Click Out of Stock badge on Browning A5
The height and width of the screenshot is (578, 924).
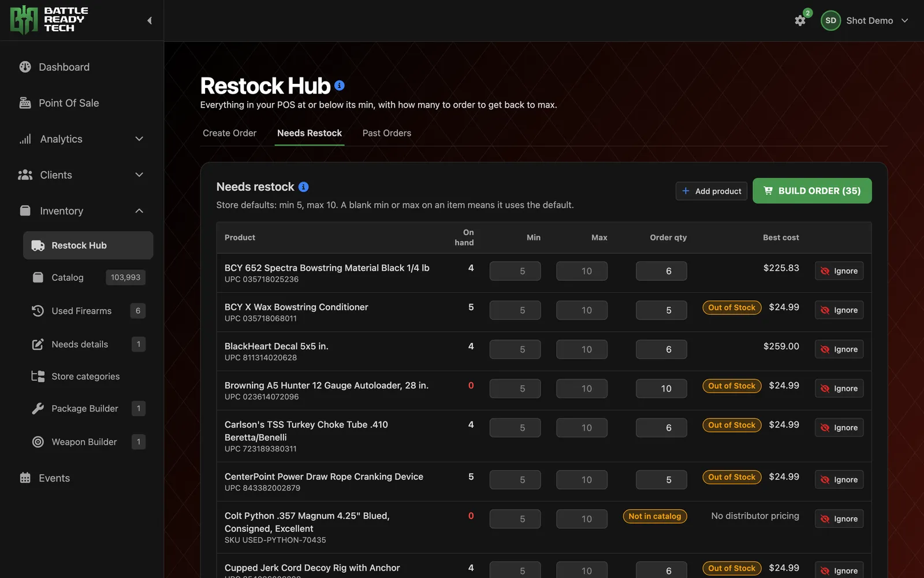click(732, 386)
